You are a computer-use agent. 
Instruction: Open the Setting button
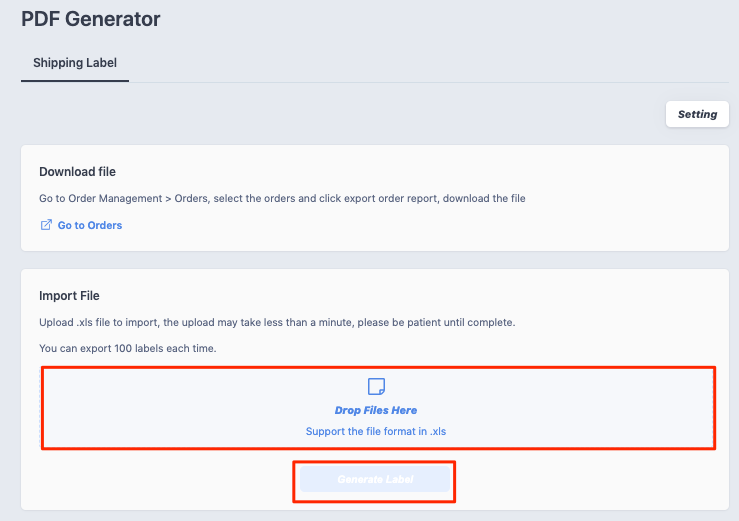coord(697,114)
